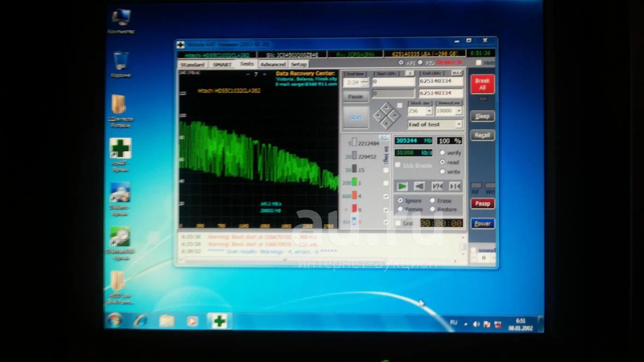Click the Passp button
The image size is (644, 362).
[483, 204]
